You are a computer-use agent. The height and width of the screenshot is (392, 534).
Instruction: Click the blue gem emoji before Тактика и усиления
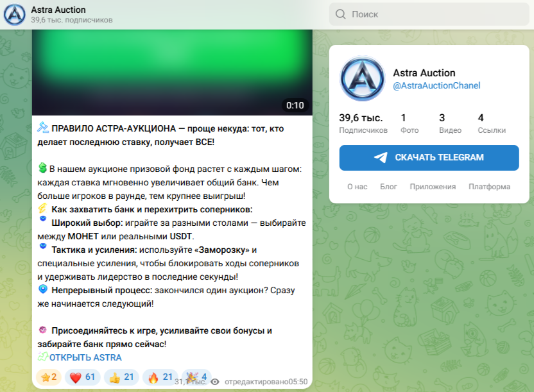[x=43, y=246]
